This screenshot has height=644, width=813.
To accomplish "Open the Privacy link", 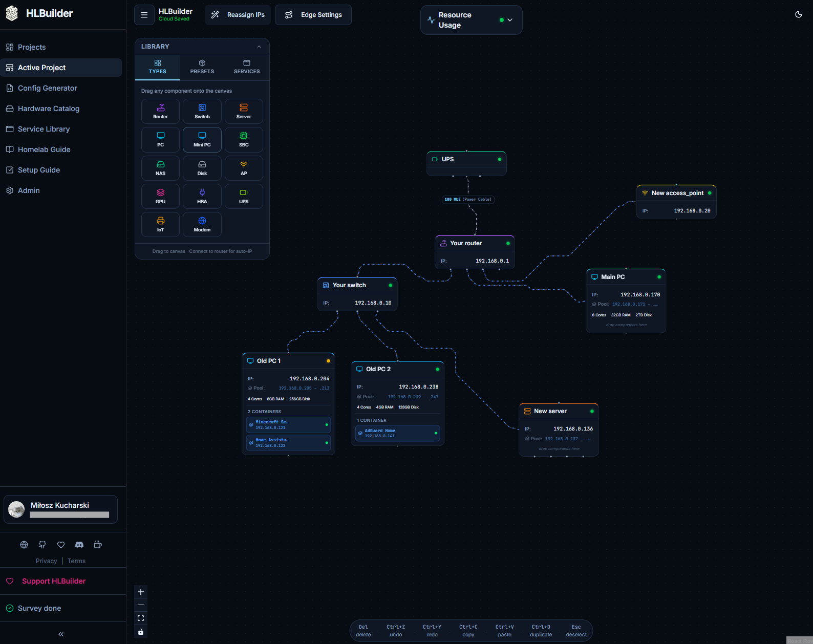I will pos(46,561).
